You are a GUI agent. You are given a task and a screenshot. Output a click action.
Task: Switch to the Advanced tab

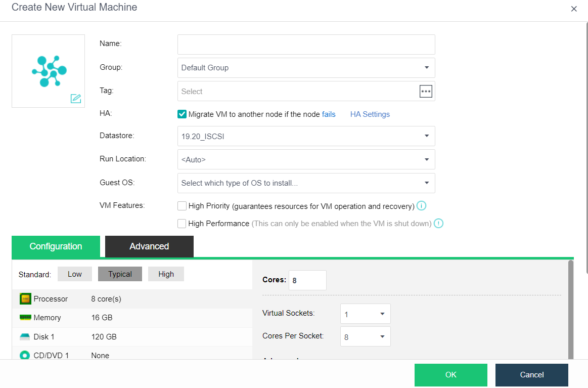149,246
